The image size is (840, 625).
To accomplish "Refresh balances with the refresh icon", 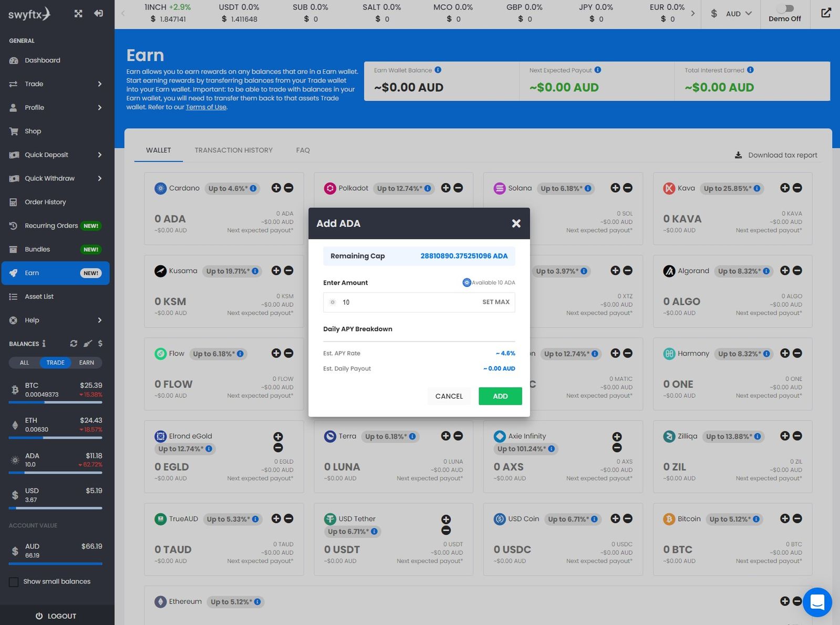I will (74, 343).
